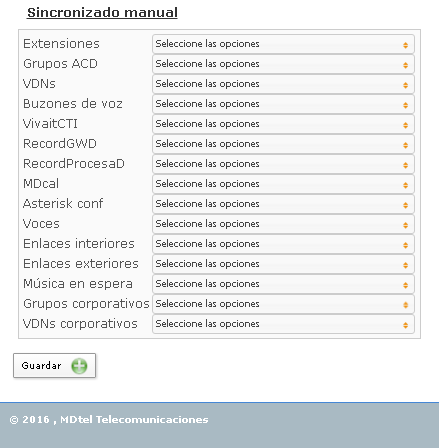
Task: Click the orange arrows icon for Grupos ACD
Action: click(405, 65)
